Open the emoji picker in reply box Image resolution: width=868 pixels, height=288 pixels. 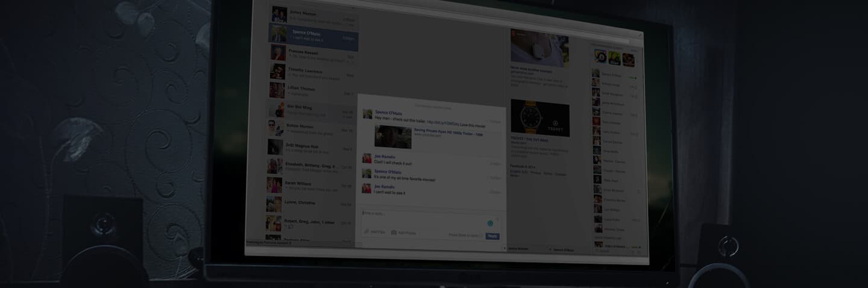(490, 224)
